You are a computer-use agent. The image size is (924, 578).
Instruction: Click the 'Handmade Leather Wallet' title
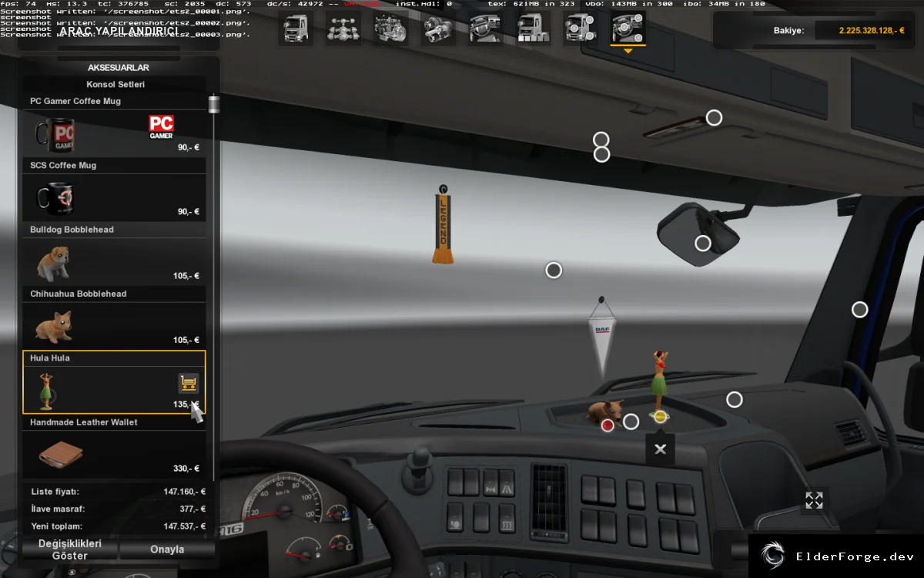[83, 422]
